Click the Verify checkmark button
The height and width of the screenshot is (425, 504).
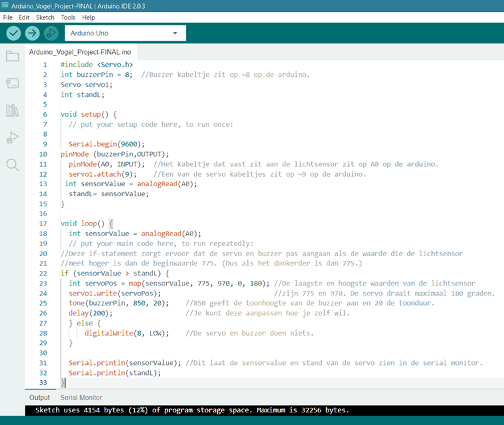(x=13, y=33)
